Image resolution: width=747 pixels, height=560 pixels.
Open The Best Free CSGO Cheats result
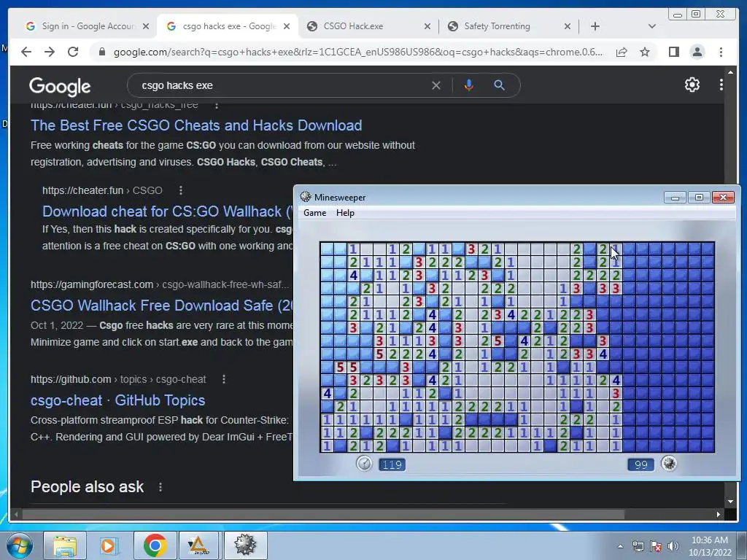[x=196, y=125]
